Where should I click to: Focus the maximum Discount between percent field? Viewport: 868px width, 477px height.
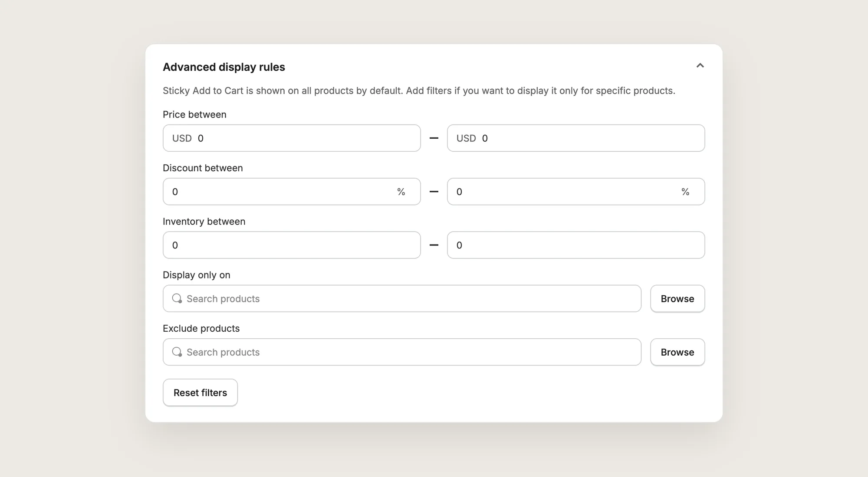click(576, 191)
